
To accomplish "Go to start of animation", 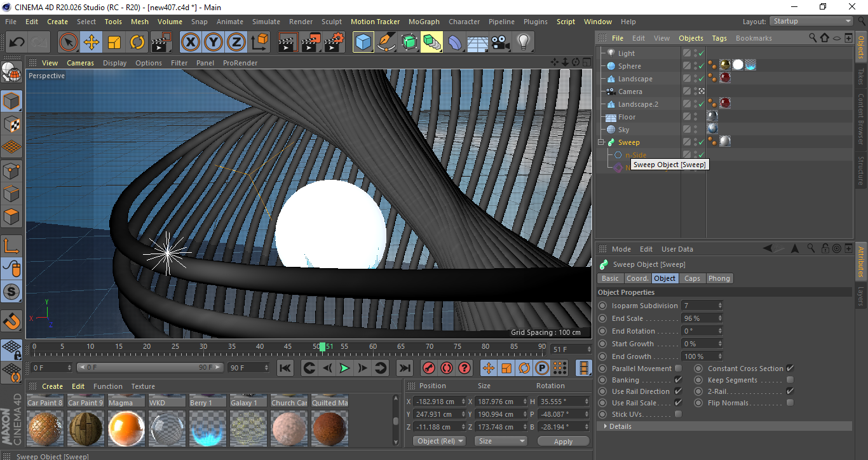I will tap(285, 368).
